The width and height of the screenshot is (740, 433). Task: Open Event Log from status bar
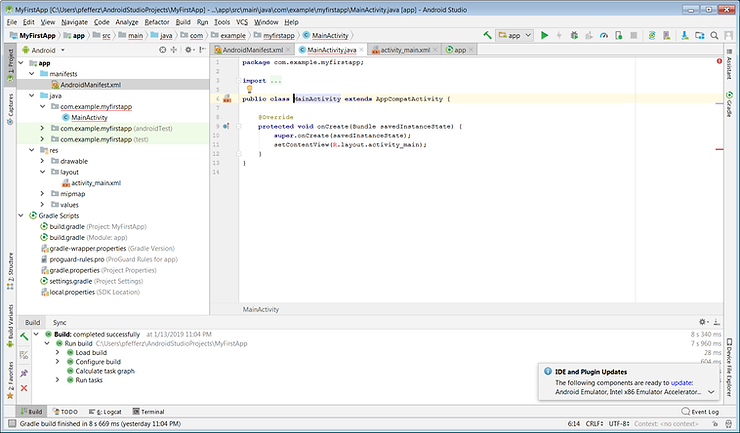tap(703, 411)
